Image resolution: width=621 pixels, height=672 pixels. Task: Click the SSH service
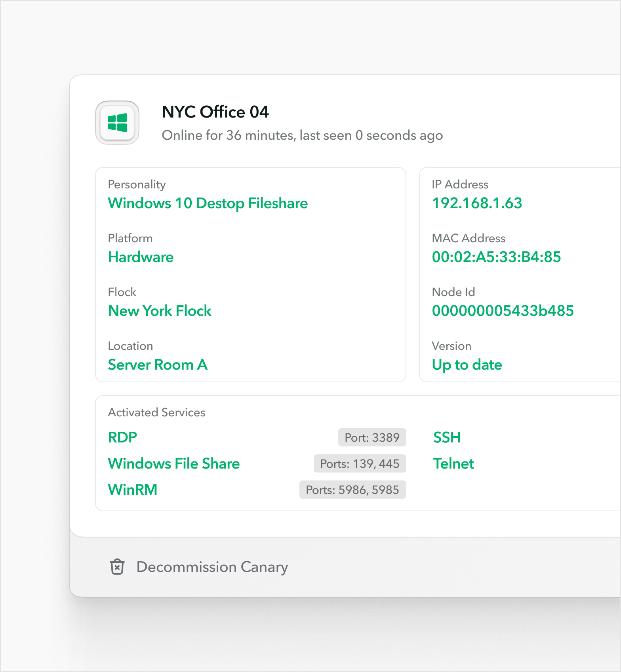tap(447, 438)
